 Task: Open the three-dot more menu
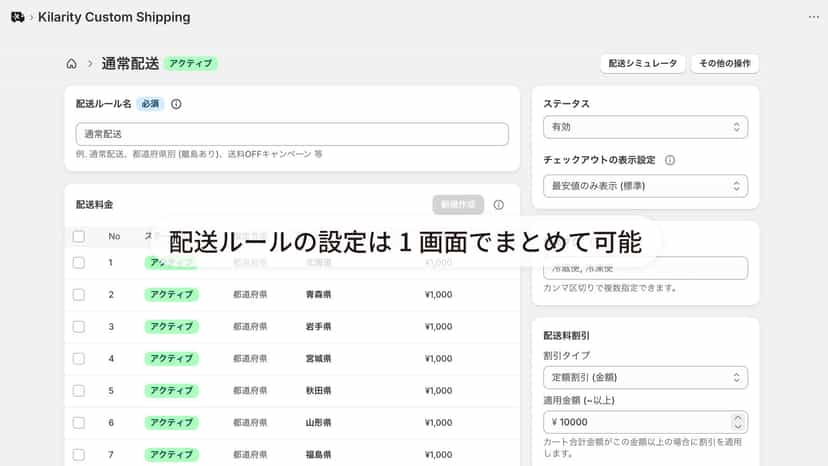pos(813,17)
